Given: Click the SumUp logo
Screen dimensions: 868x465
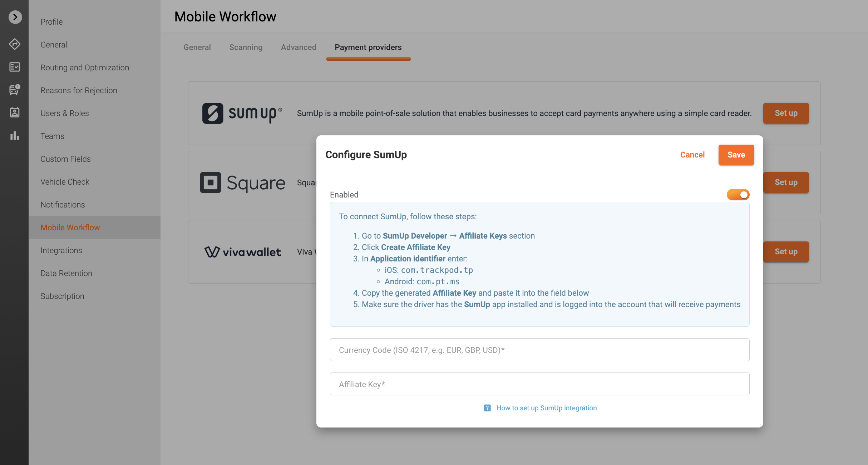Looking at the screenshot, I should pos(242,113).
